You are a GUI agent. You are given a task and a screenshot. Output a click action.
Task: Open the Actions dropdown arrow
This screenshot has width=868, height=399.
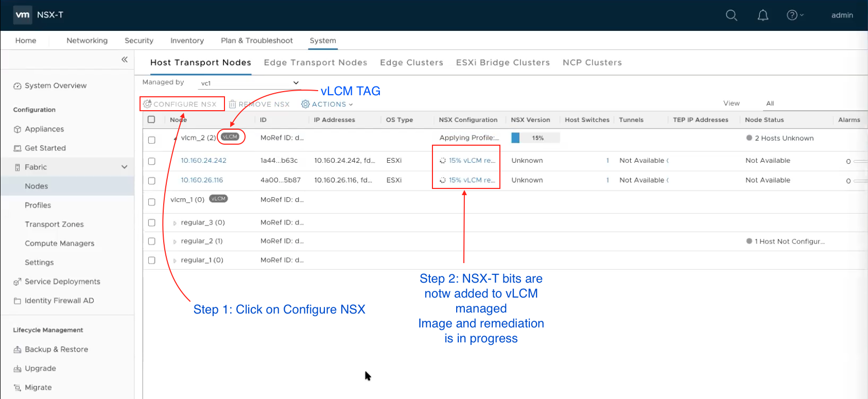(x=351, y=105)
